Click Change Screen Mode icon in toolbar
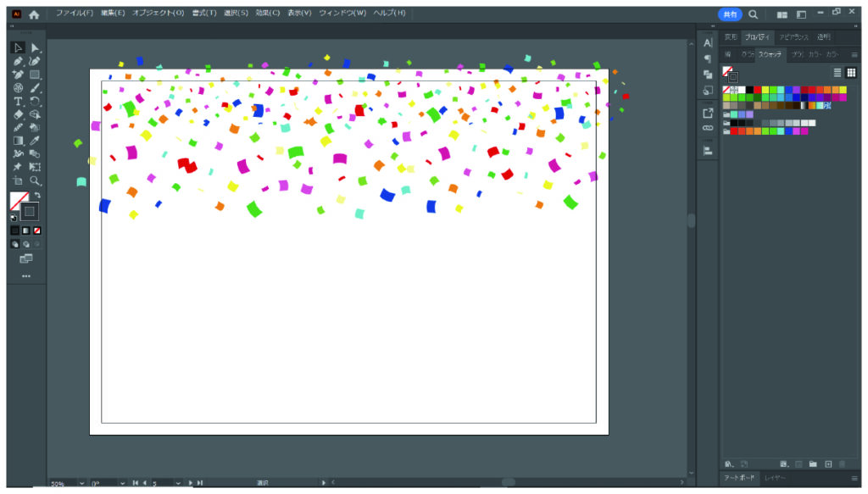Screen dimensions: 868x494 tap(26, 259)
